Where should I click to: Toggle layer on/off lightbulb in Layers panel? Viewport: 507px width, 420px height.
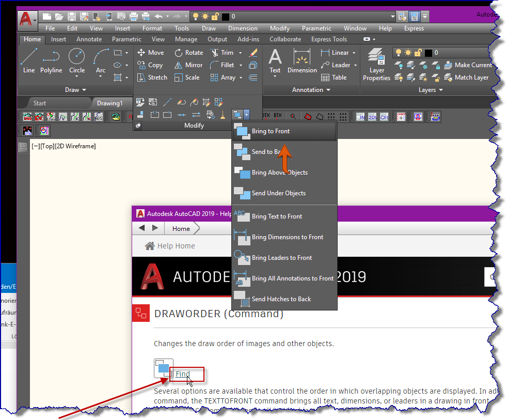point(399,52)
